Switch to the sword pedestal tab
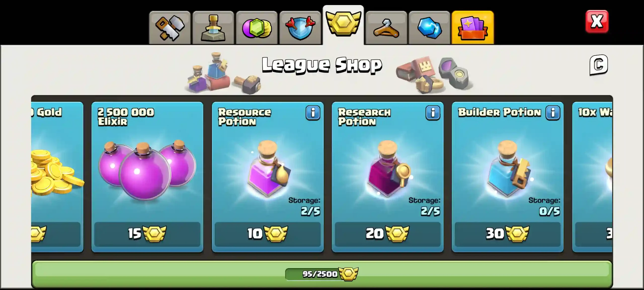The width and height of the screenshot is (644, 290). pos(213,28)
